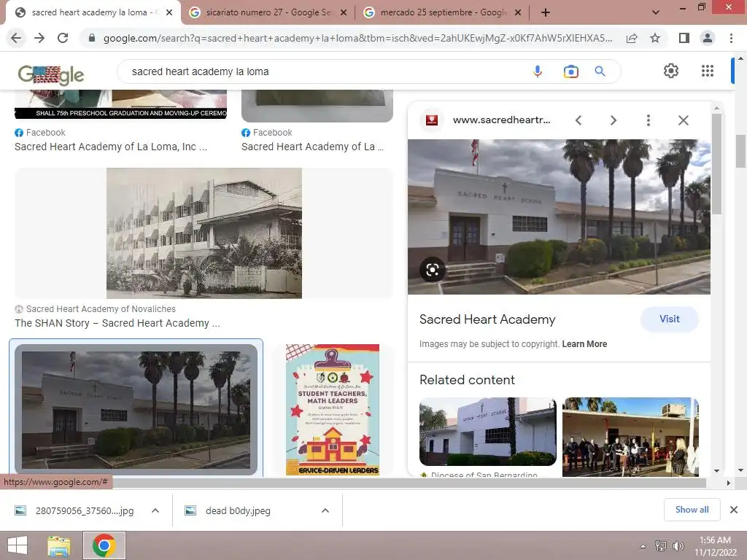Screen dimensions: 747x560
Task: Search by image with the camera icon
Action: [570, 71]
